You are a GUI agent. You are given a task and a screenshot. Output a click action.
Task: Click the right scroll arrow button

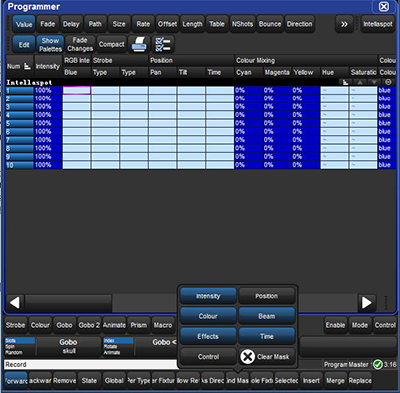[367, 303]
